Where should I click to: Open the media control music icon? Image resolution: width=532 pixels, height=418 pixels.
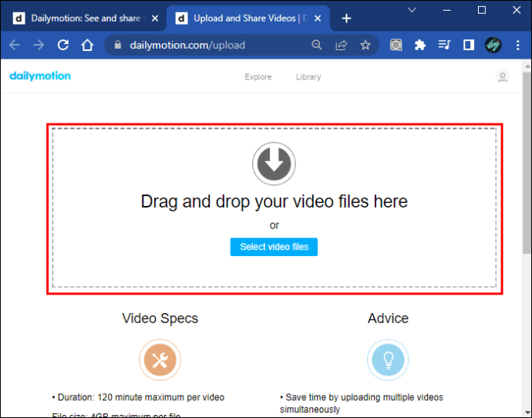(444, 45)
